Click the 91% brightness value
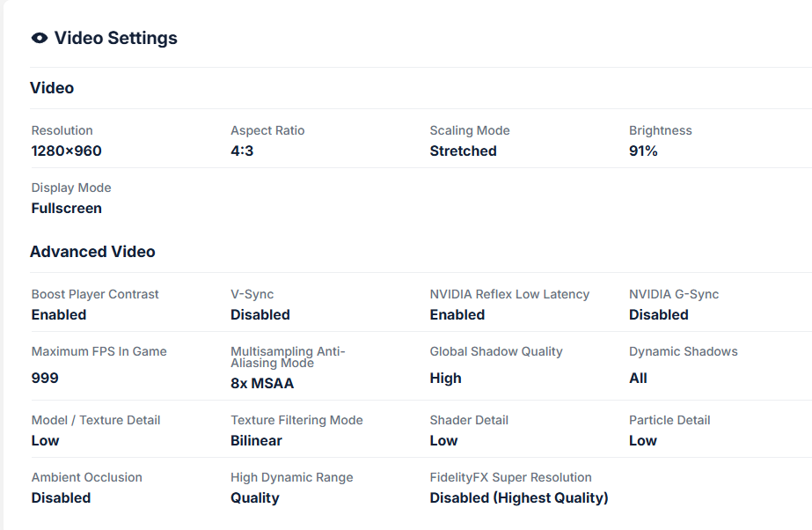Screen dimensions: 812x530 (x=643, y=151)
